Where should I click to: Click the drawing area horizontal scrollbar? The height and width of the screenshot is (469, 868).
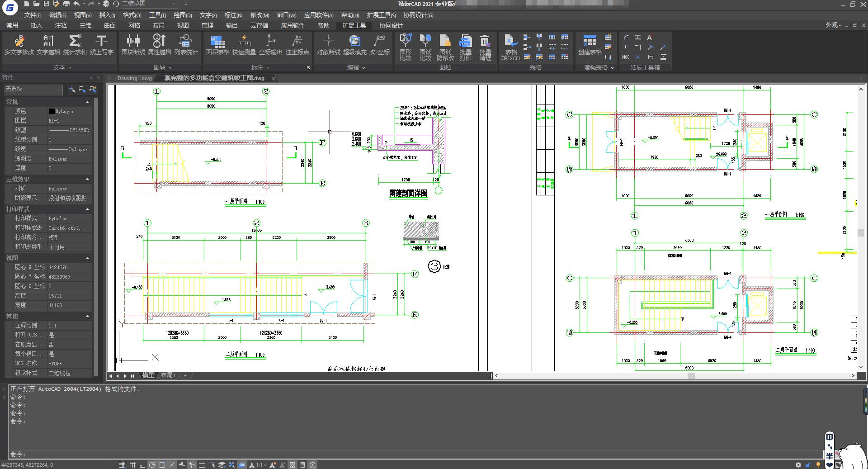pyautogui.click(x=674, y=375)
